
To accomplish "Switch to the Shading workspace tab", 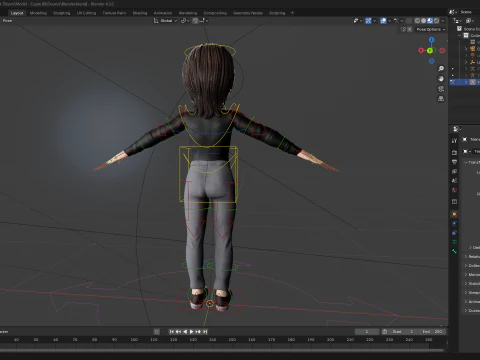I will 140,13.
